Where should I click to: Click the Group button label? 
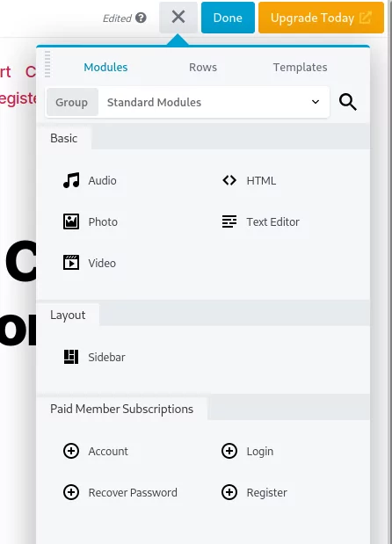pyautogui.click(x=72, y=102)
